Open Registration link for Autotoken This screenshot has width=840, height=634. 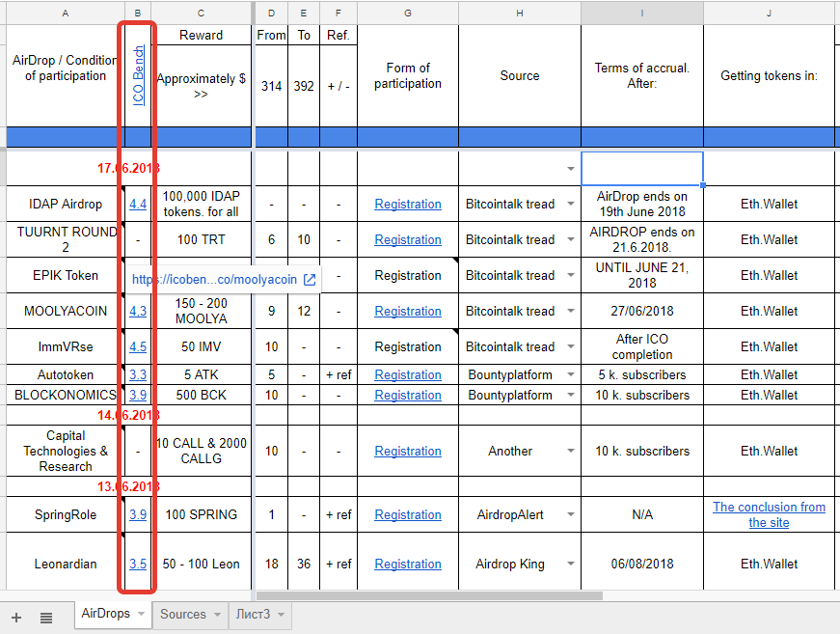[x=408, y=374]
